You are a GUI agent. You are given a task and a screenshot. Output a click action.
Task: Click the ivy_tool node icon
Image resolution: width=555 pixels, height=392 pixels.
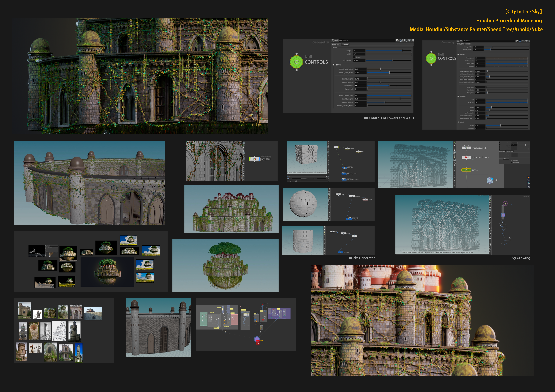pyautogui.click(x=255, y=159)
